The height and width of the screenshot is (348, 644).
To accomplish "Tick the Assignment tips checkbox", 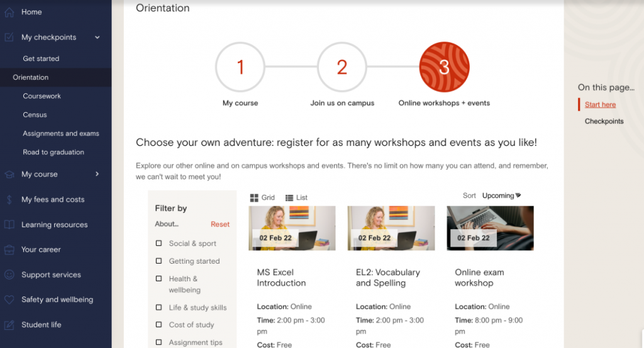I will pyautogui.click(x=158, y=342).
